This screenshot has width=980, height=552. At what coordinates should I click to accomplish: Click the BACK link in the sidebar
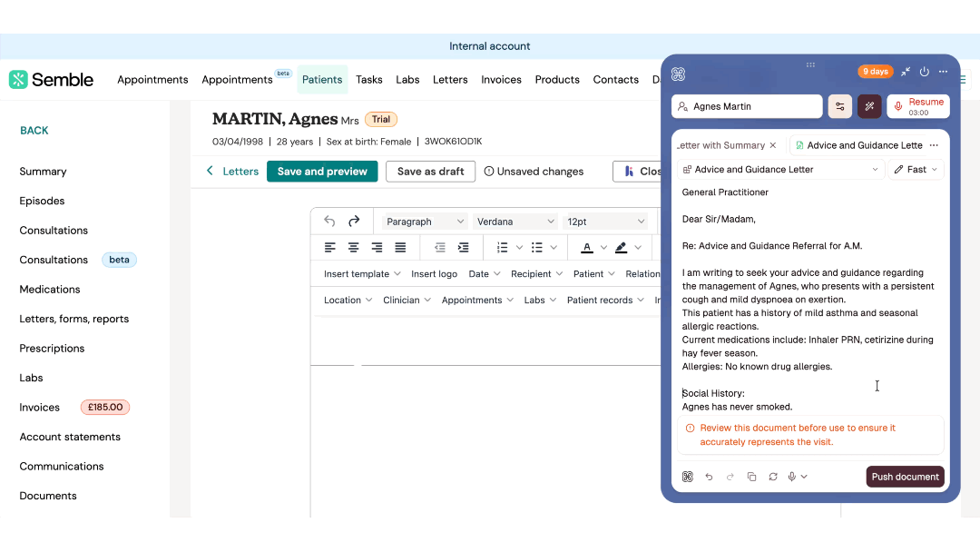tap(34, 131)
